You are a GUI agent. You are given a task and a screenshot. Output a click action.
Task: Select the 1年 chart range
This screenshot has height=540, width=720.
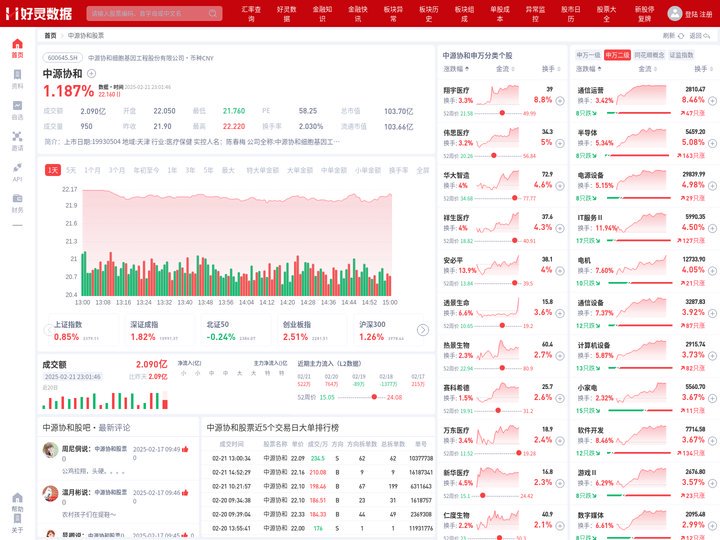coord(172,170)
